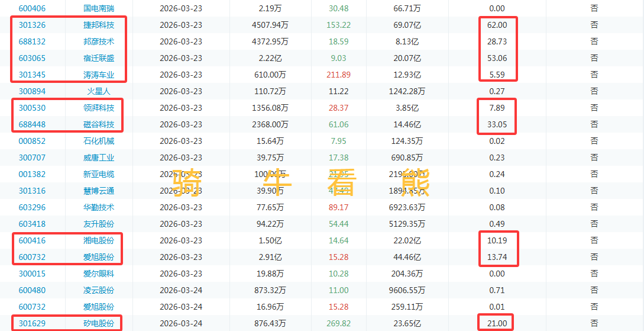Click the 矽电股份 stock name link
Image resolution: width=644 pixels, height=331 pixels.
99,323
